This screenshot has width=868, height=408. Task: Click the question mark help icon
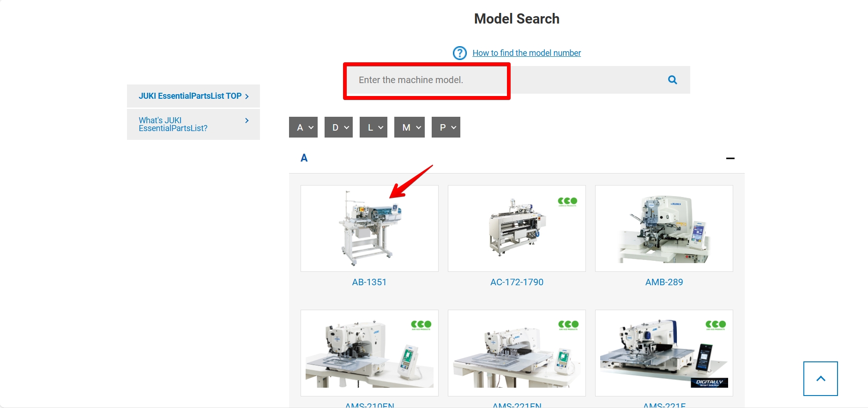coord(459,53)
